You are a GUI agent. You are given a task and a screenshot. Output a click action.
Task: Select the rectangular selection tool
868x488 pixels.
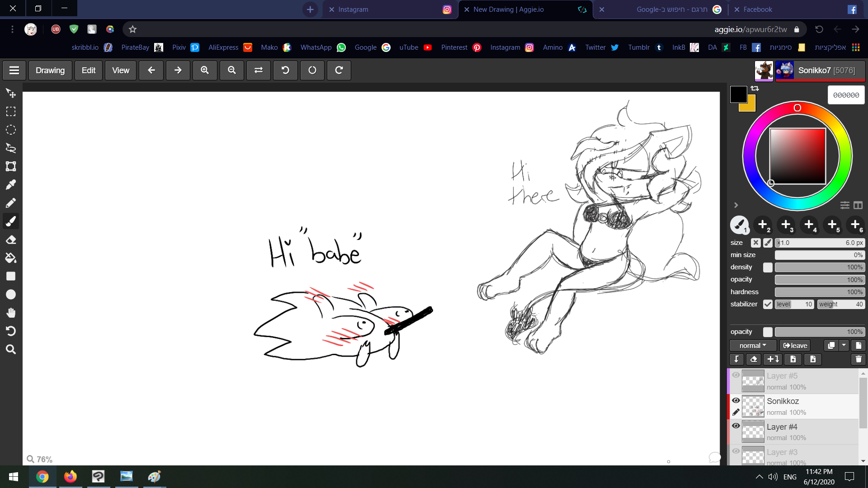(11, 112)
